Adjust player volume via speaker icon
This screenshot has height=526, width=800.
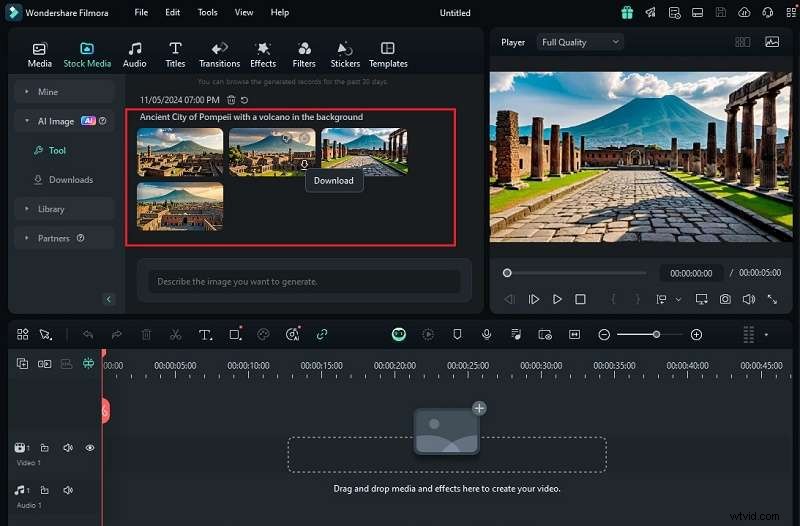tap(748, 299)
